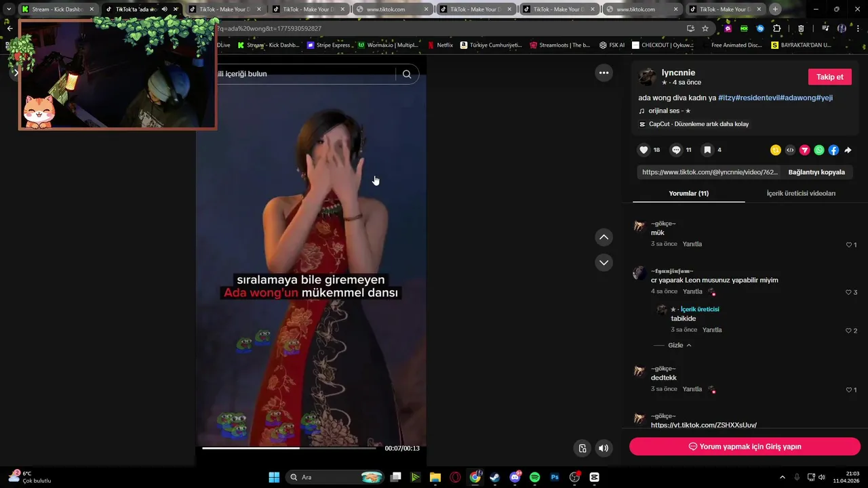Expand the browser tab search dropdown

9,9
